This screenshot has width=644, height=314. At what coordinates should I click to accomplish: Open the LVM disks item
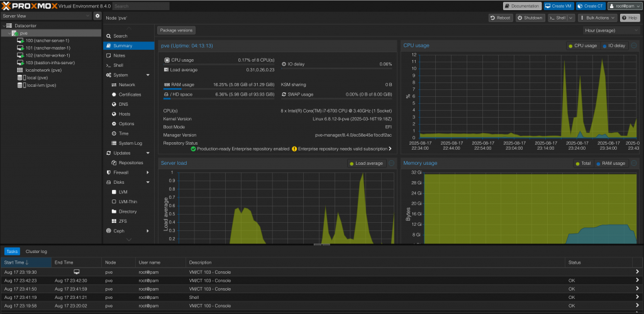coord(128,192)
